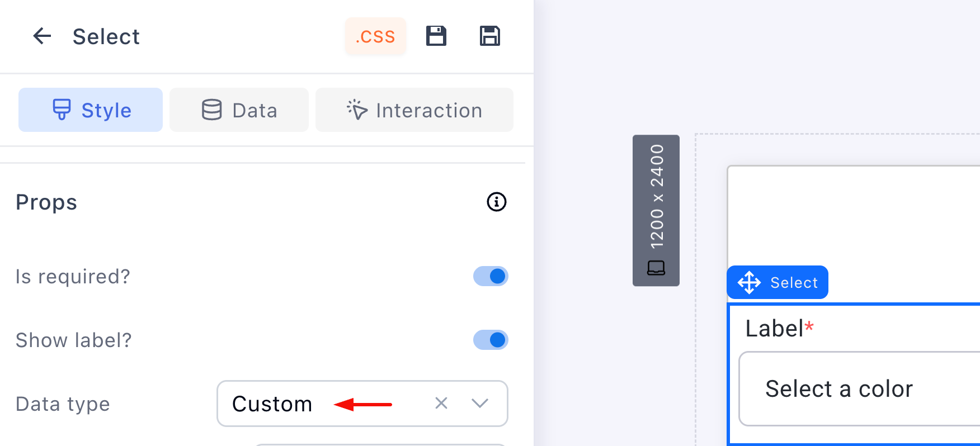This screenshot has height=446, width=980.
Task: Click the outlined floppy disk save icon
Action: [490, 36]
